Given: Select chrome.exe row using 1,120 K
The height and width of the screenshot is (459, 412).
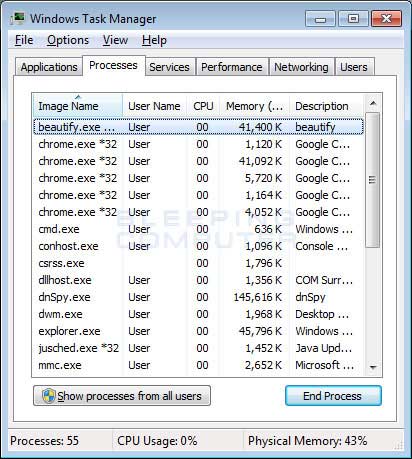Looking at the screenshot, I should pos(198,144).
